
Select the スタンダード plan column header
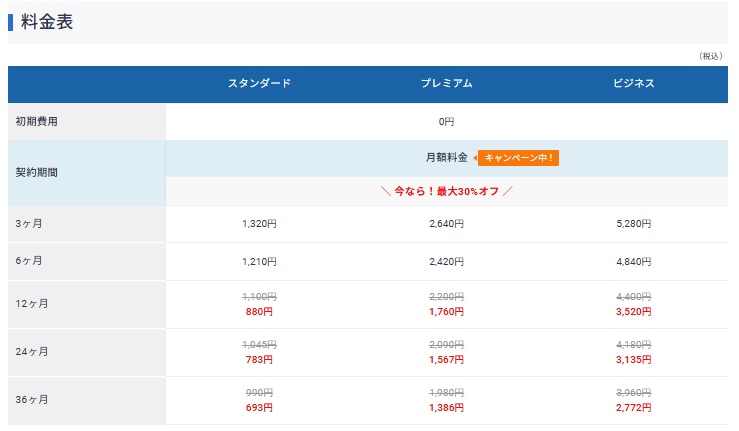259,83
